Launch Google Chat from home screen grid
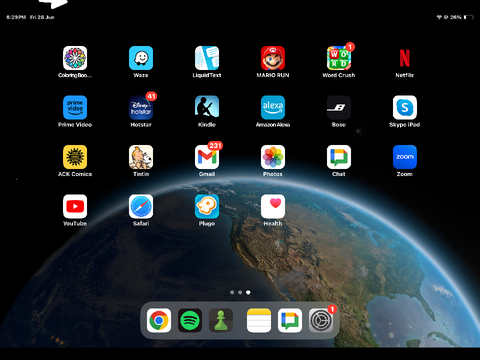Image resolution: width=480 pixels, height=360 pixels. (339, 157)
